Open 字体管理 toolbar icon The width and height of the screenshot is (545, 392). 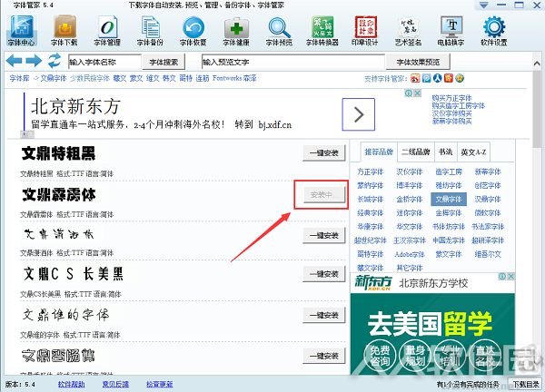click(x=107, y=31)
